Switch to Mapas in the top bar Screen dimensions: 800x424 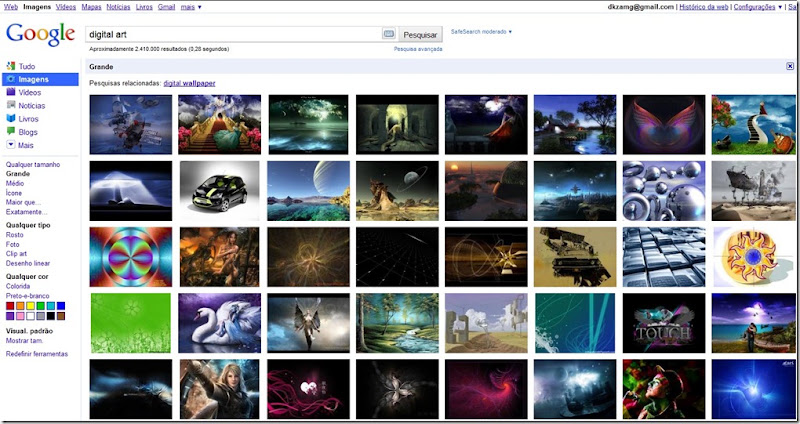pos(91,7)
